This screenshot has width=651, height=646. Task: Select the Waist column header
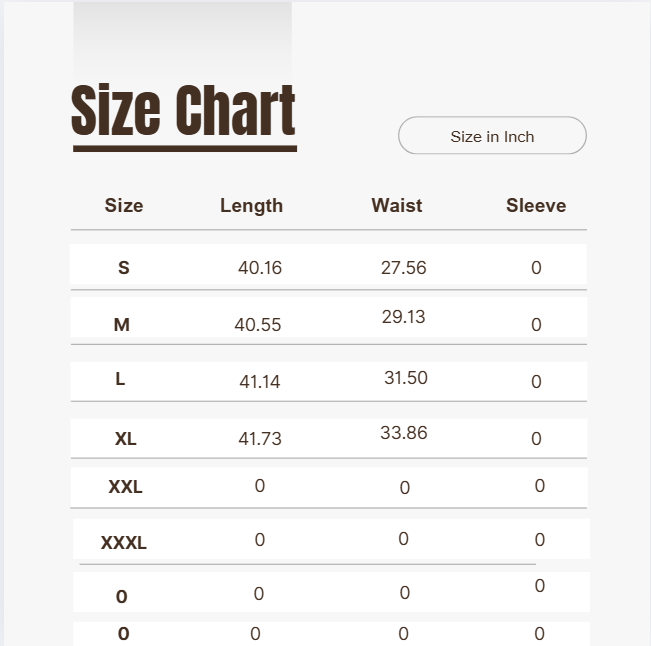click(397, 206)
